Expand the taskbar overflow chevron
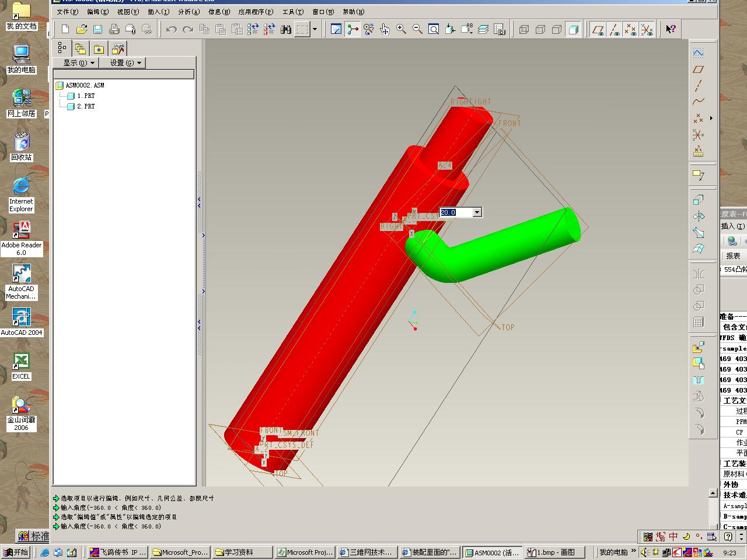The image size is (747, 560). click(634, 551)
